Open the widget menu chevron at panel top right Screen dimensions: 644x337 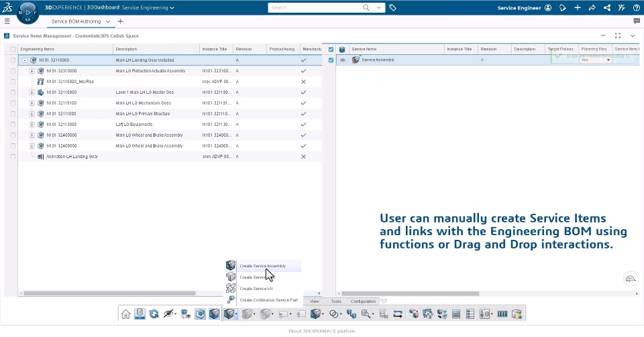[633, 36]
